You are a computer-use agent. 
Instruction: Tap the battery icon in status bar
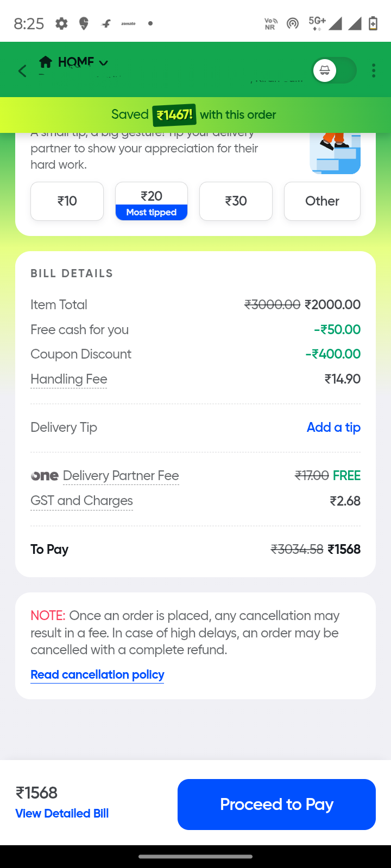click(373, 23)
